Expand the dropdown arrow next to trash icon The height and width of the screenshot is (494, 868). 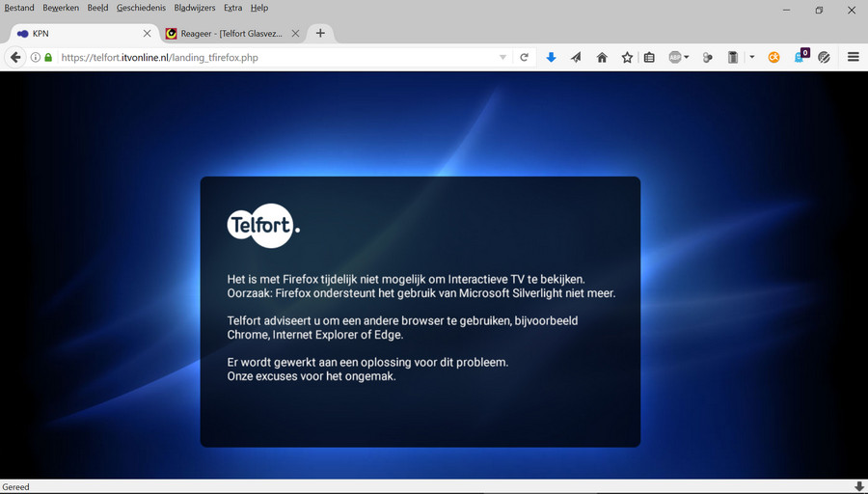click(x=751, y=57)
